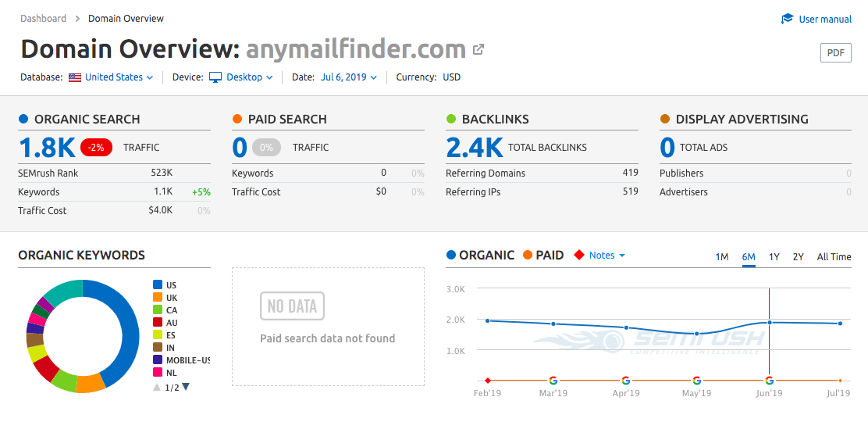Image resolution: width=868 pixels, height=422 pixels.
Task: Click the orange Paid Search bullet
Action: pyautogui.click(x=237, y=119)
